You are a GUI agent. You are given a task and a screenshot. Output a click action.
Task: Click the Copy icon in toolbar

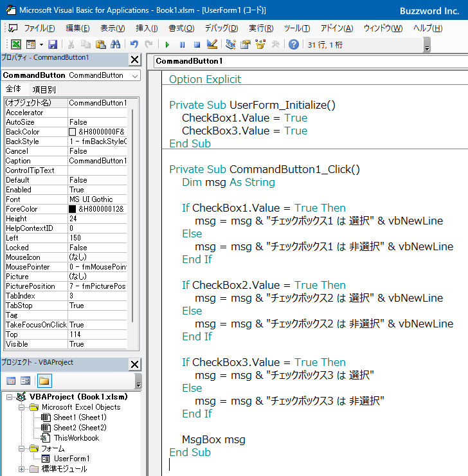[86, 44]
